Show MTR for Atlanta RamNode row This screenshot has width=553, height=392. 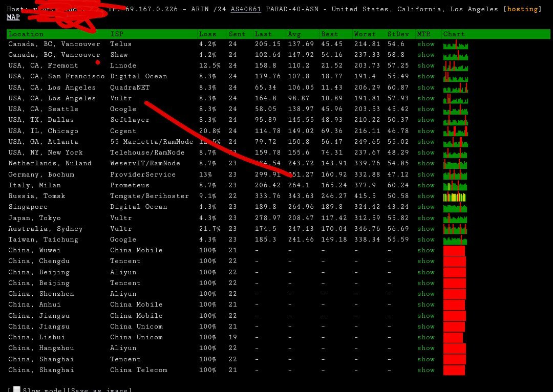coord(426,142)
